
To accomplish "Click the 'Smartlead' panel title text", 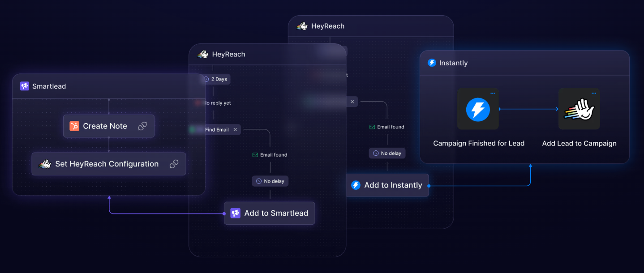I will pyautogui.click(x=49, y=86).
